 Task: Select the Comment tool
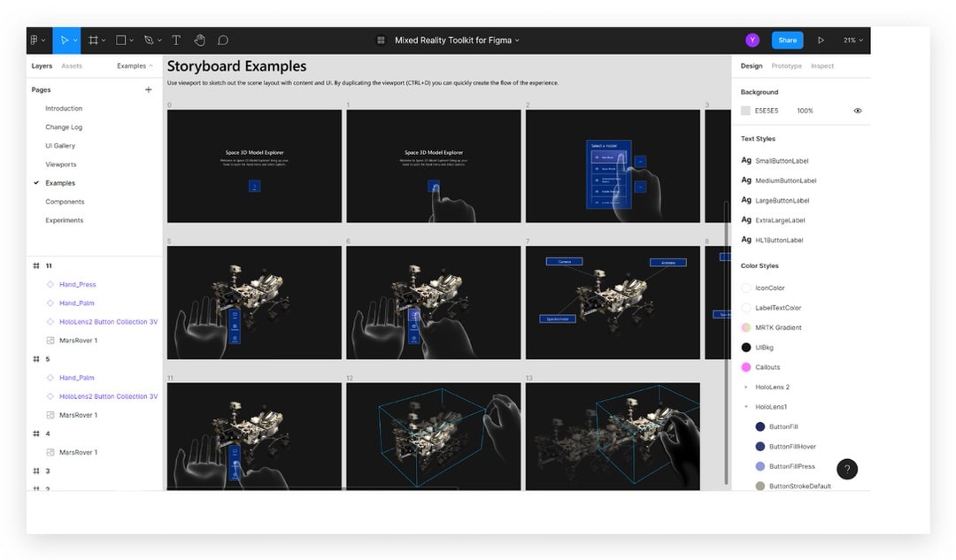(x=223, y=40)
